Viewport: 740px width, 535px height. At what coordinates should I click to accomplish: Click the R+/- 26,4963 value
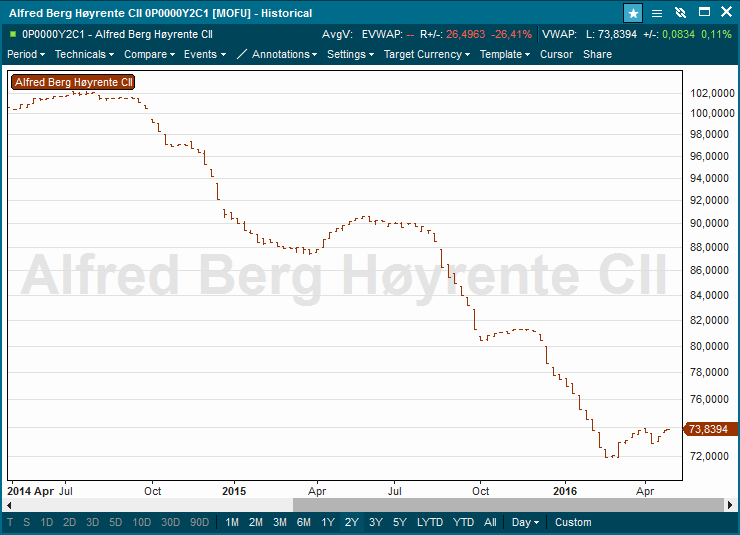pos(465,34)
